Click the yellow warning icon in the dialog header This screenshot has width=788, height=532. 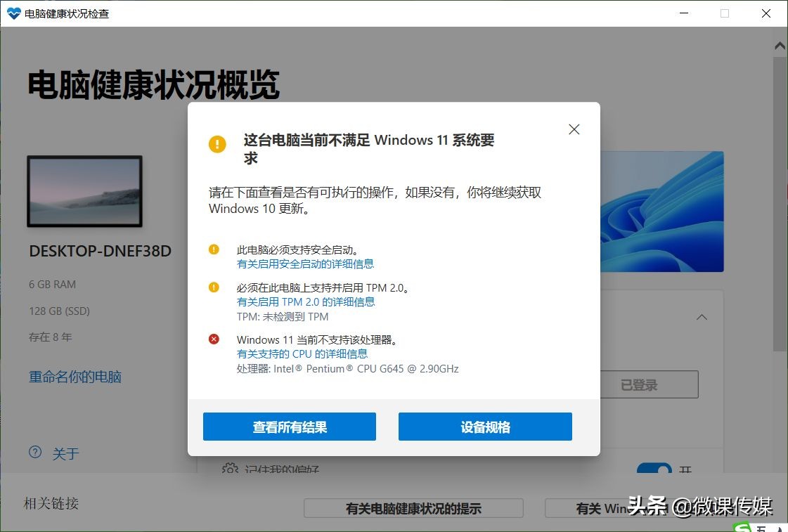point(217,144)
